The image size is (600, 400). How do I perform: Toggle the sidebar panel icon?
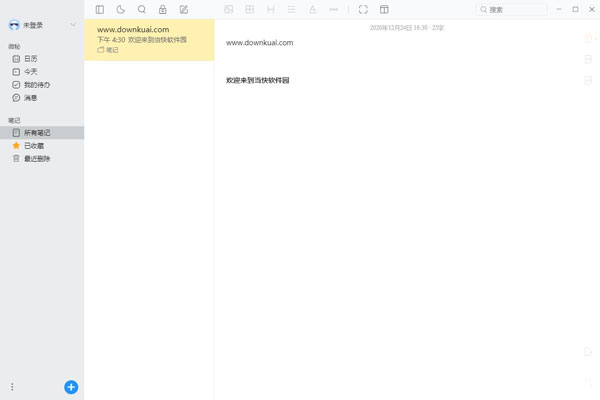tap(99, 9)
